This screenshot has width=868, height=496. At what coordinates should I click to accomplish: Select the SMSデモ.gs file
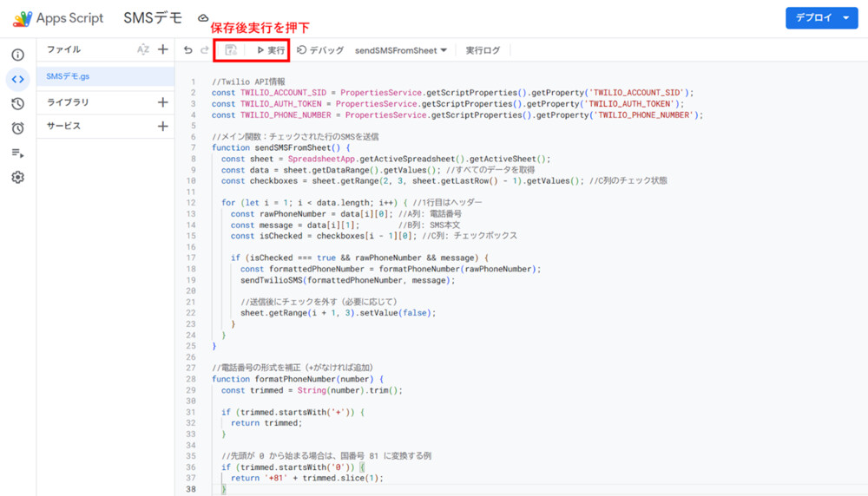pyautogui.click(x=69, y=76)
